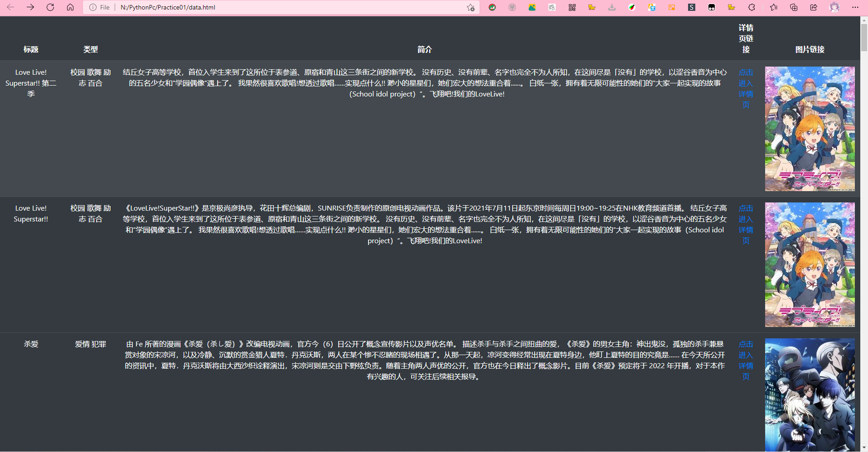Click the title cell 'Love Live! Superstar!! 第二季'
The height and width of the screenshot is (452, 868).
tap(31, 83)
